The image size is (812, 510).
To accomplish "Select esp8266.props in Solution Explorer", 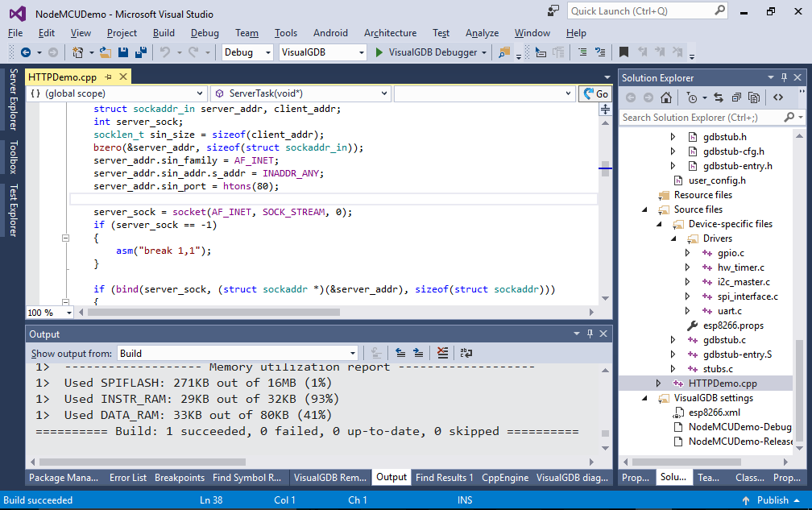I will [x=733, y=325].
